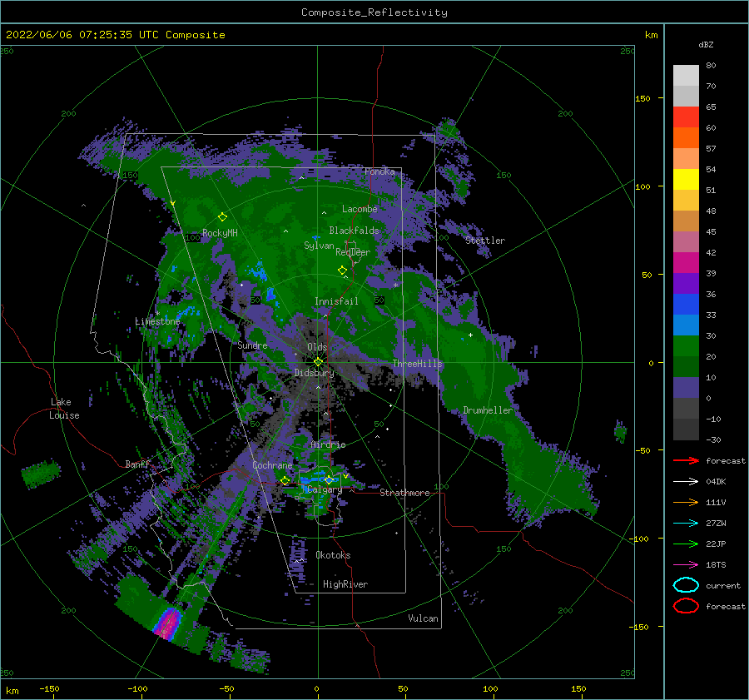Click the orange 111V arrow legend icon
The width and height of the screenshot is (749, 700).
click(686, 502)
